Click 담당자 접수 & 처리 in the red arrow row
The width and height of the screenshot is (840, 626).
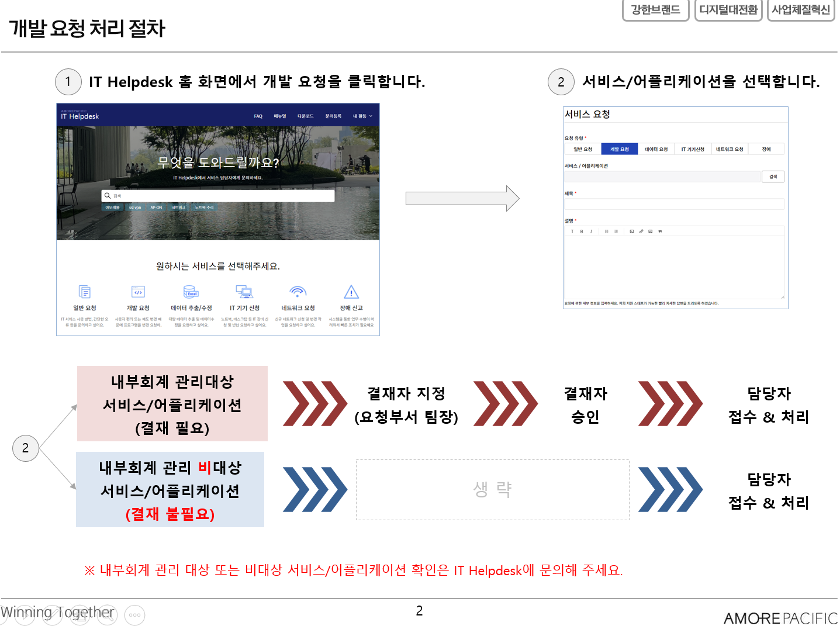(769, 404)
